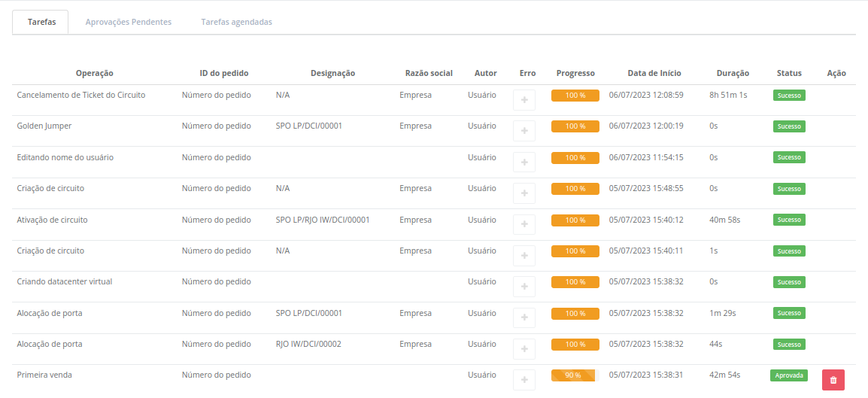Click 100 % progress bar of Cancelamento de Ticket

click(575, 96)
